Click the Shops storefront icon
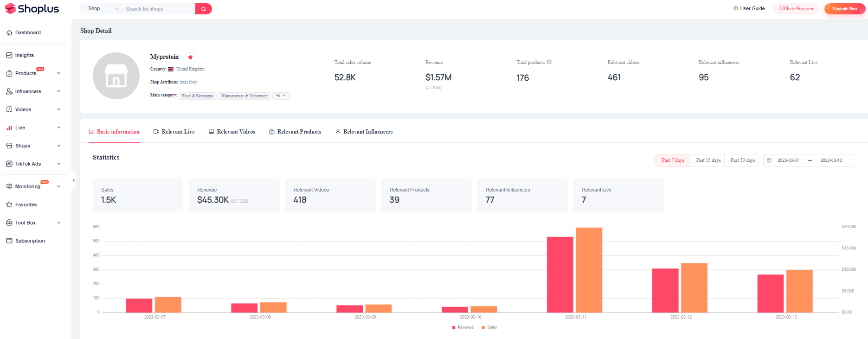Screen dimensions: 868x339 pyautogui.click(x=9, y=146)
